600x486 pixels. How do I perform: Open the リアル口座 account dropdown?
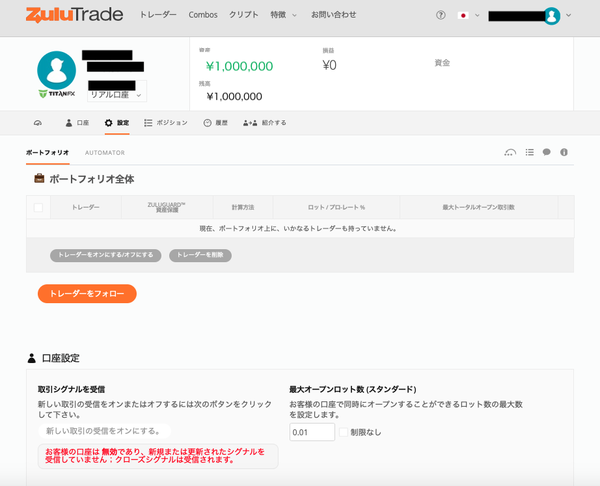[x=117, y=95]
